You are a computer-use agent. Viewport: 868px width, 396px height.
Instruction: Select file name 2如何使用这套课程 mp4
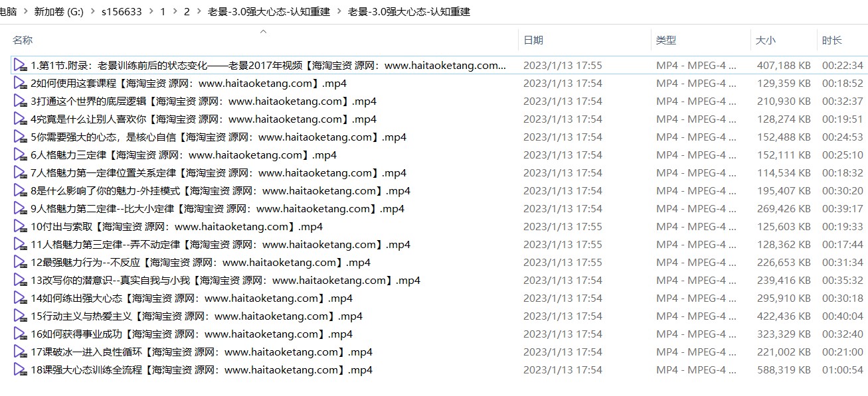pyautogui.click(x=189, y=84)
